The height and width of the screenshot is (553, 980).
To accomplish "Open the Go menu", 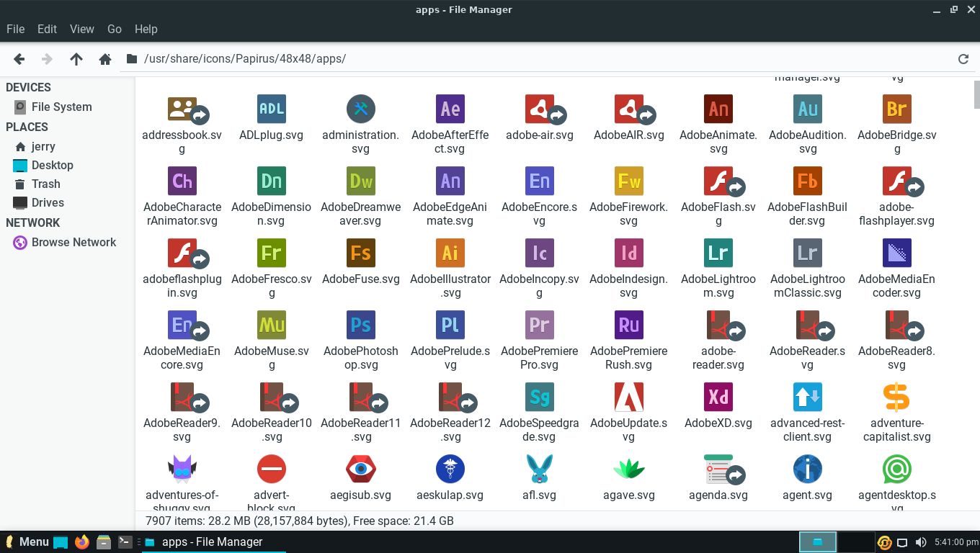I will coord(115,29).
